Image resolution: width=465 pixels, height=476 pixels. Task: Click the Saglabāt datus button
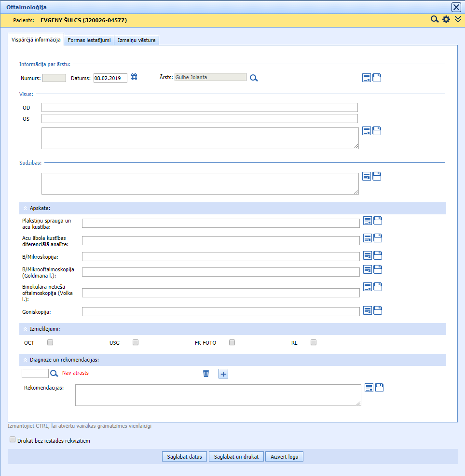[x=184, y=457]
